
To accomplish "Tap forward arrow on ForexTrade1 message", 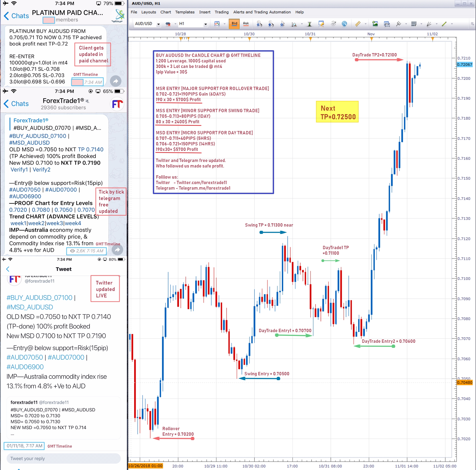I will [117, 250].
